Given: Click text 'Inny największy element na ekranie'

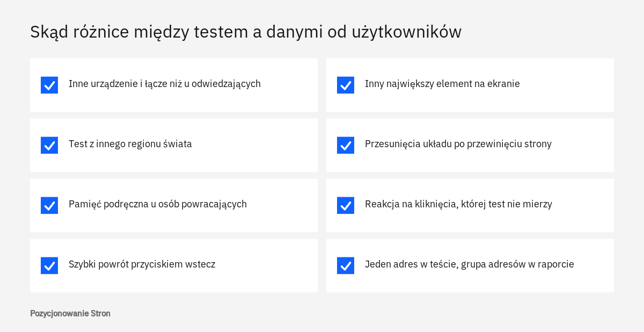Looking at the screenshot, I should (x=442, y=84).
